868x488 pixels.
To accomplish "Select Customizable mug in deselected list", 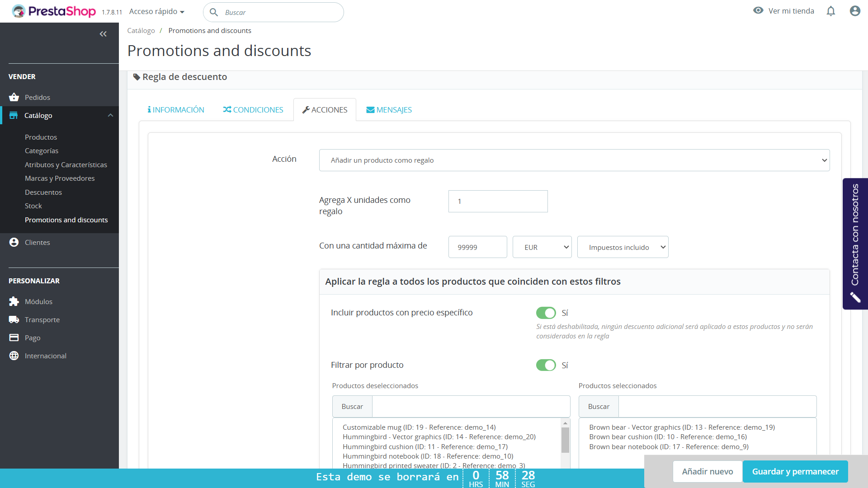I will coord(419,427).
